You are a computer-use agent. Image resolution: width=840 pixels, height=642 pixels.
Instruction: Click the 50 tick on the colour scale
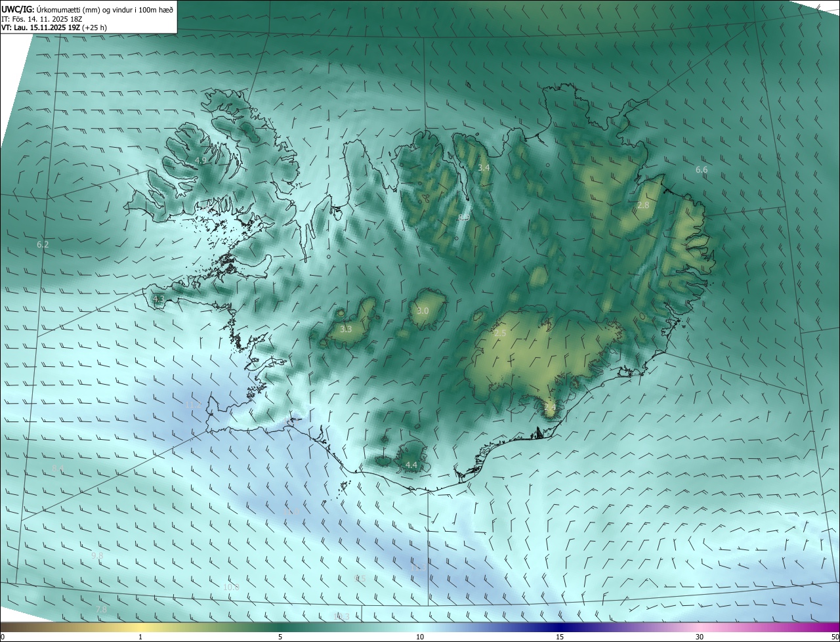click(835, 637)
